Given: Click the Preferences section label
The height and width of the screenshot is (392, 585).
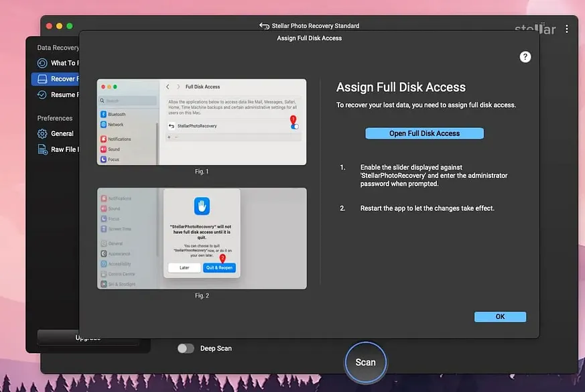Looking at the screenshot, I should (55, 118).
